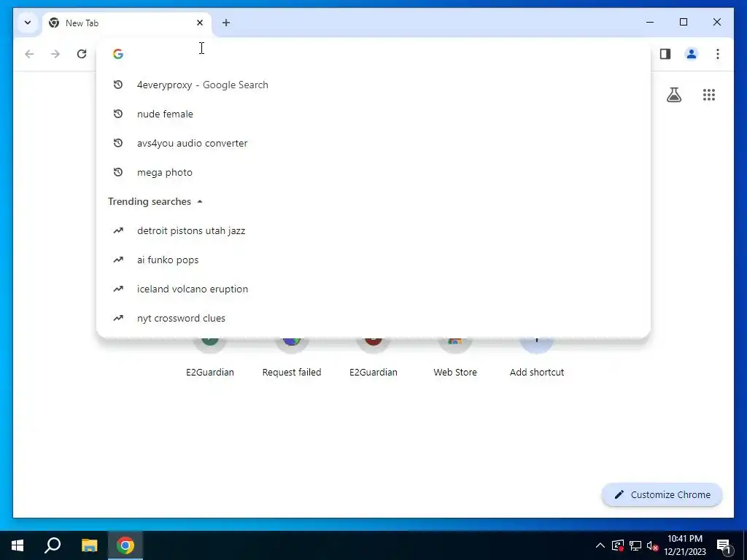
Task: Click history icon beside 4everyproxy entry
Action: point(118,85)
